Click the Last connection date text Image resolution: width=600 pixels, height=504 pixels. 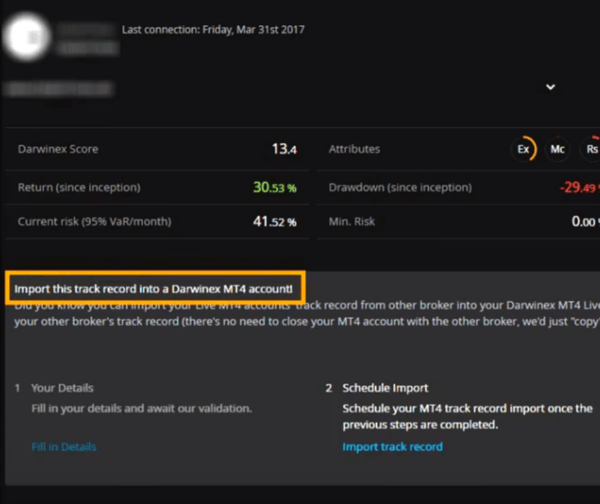point(213,29)
